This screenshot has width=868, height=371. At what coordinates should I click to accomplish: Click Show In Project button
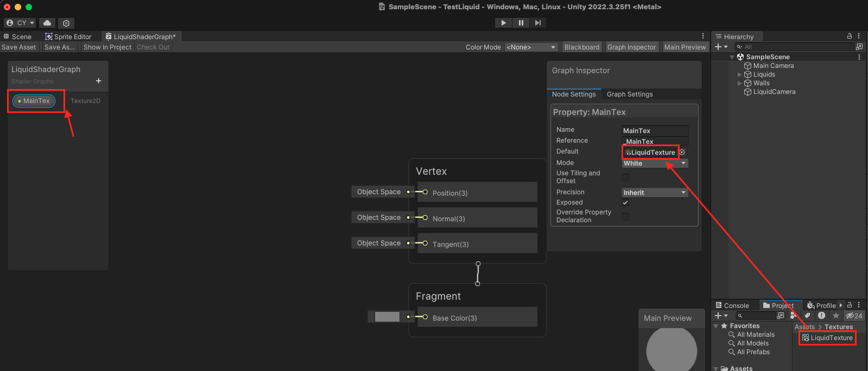point(107,47)
